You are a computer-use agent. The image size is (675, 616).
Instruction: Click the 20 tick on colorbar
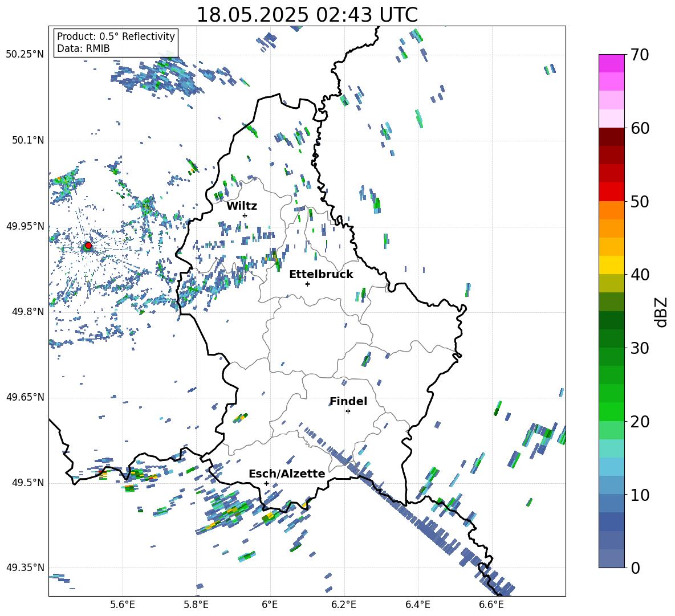pyautogui.click(x=640, y=421)
